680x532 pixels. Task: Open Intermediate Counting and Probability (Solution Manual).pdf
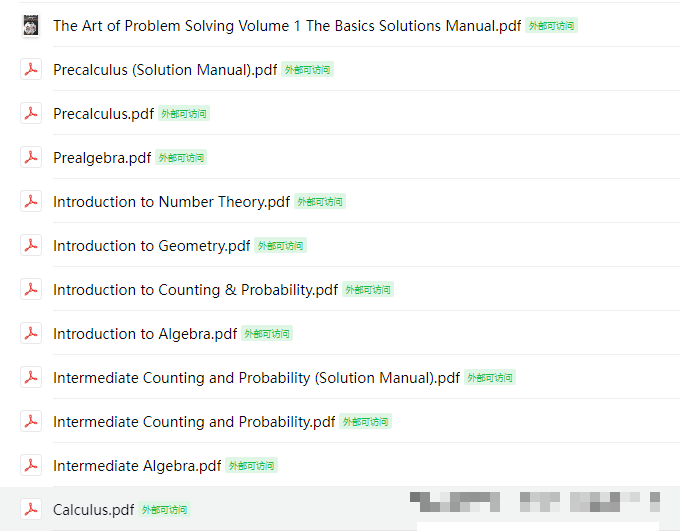point(256,378)
